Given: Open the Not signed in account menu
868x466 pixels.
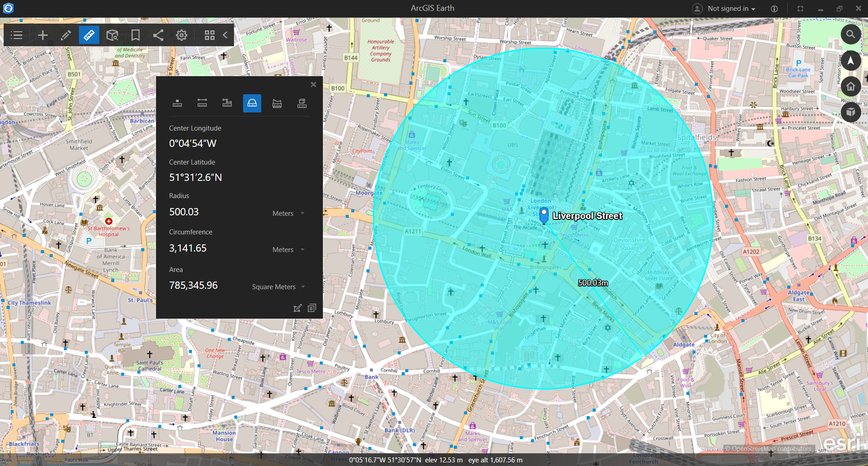Looking at the screenshot, I should click(731, 9).
